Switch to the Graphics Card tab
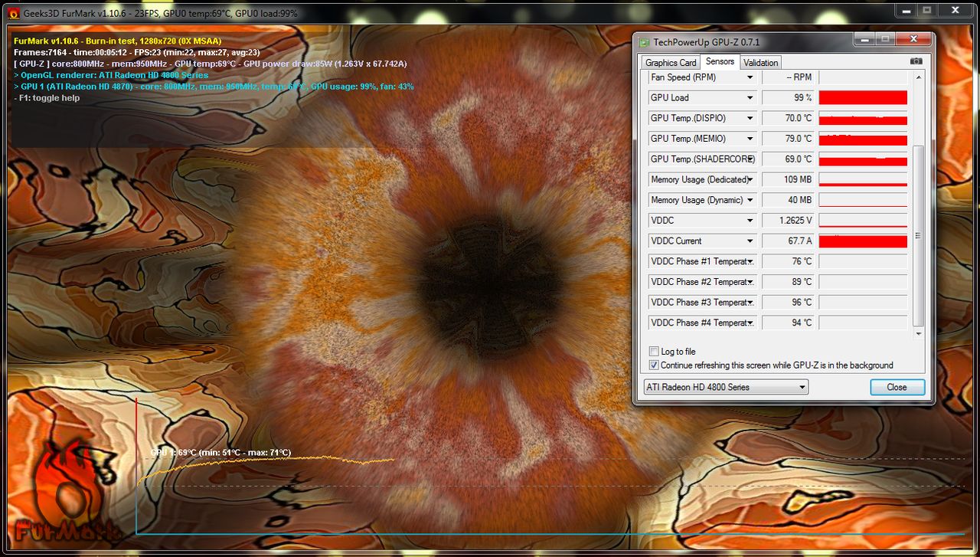The height and width of the screenshot is (557, 980). pos(671,63)
